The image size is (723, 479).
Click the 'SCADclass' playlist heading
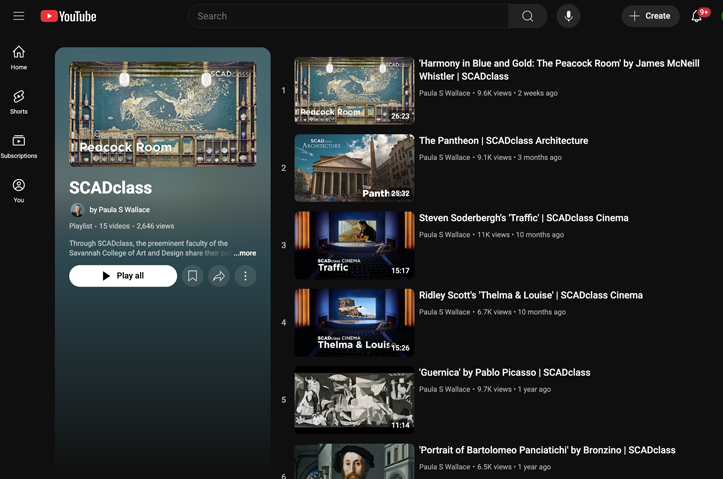tap(111, 188)
